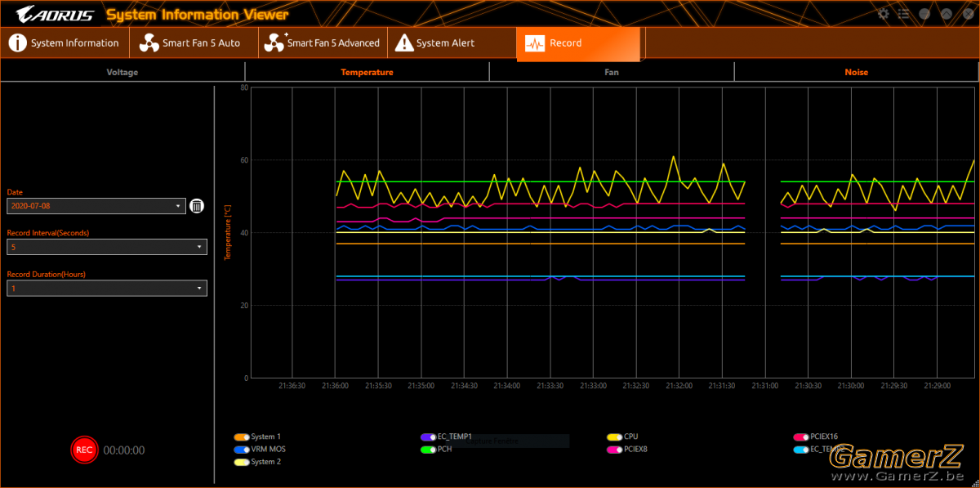Screen dimensions: 980x488
Task: Close the System Information Viewer window
Action: [967, 14]
